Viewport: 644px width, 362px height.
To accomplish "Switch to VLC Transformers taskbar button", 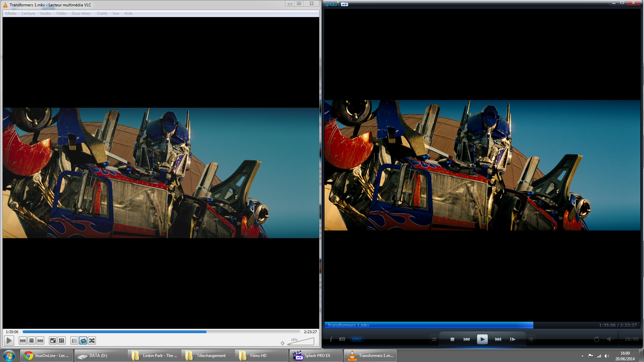I will [x=370, y=356].
